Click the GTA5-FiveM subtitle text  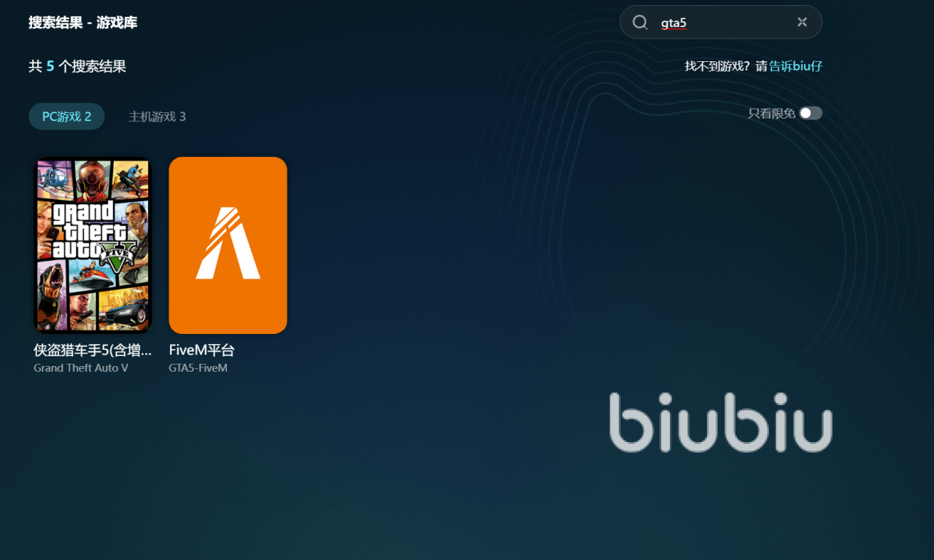pos(198,368)
